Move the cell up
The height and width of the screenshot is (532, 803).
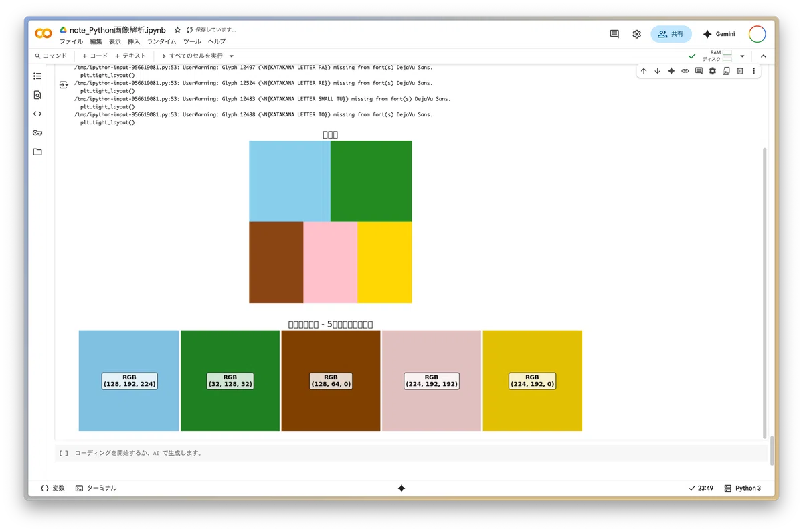tap(644, 71)
